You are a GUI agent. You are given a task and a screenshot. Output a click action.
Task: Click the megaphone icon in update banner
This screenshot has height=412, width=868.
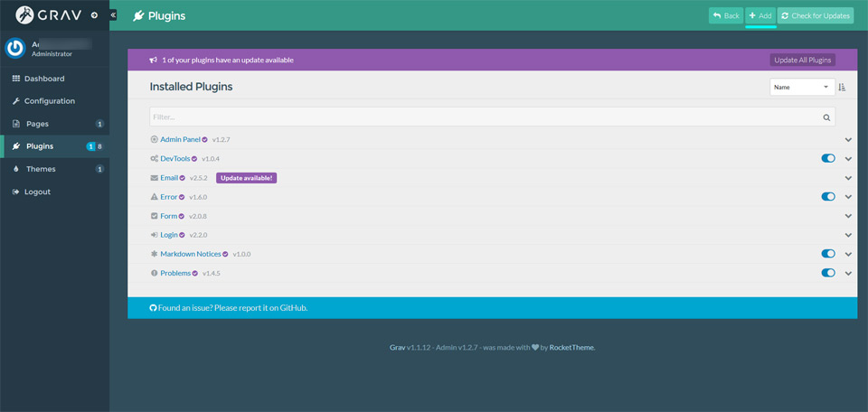[x=154, y=60]
